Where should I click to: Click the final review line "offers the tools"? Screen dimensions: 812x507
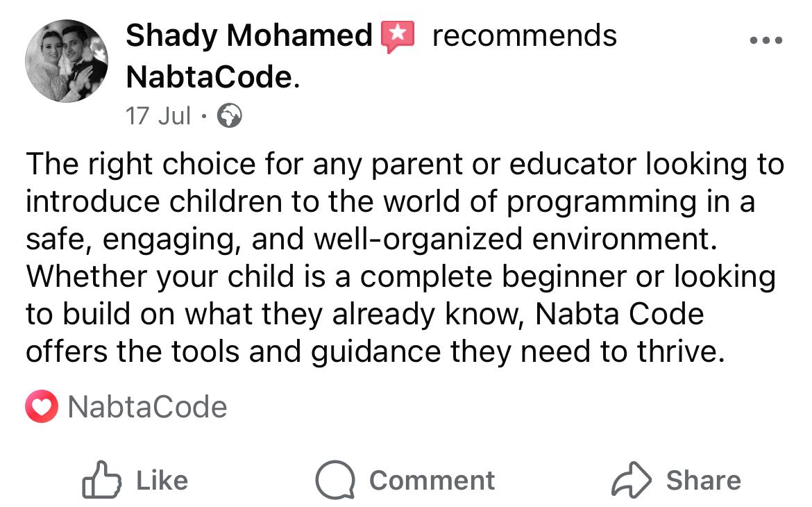tap(375, 351)
